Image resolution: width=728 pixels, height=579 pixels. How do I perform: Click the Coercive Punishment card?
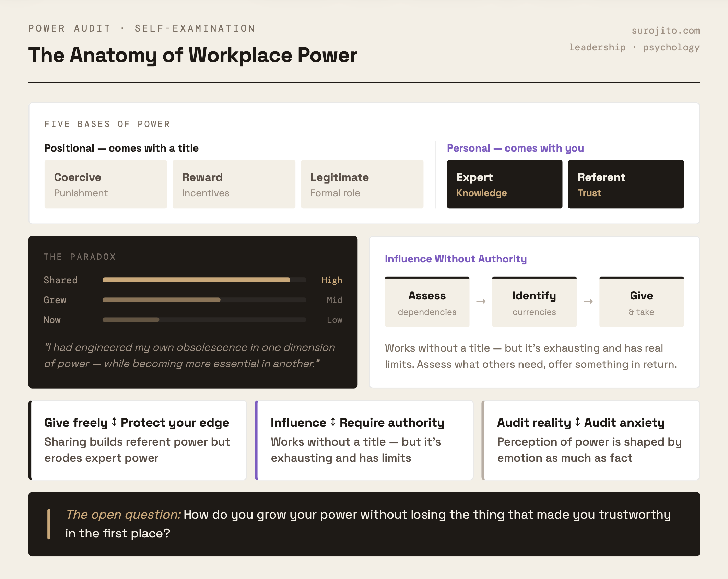(x=106, y=184)
